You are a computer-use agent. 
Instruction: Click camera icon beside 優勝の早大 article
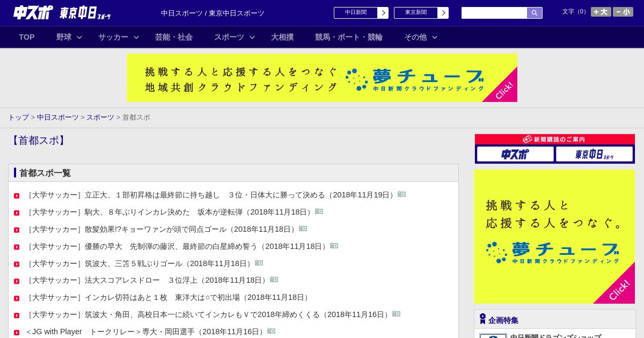334,246
